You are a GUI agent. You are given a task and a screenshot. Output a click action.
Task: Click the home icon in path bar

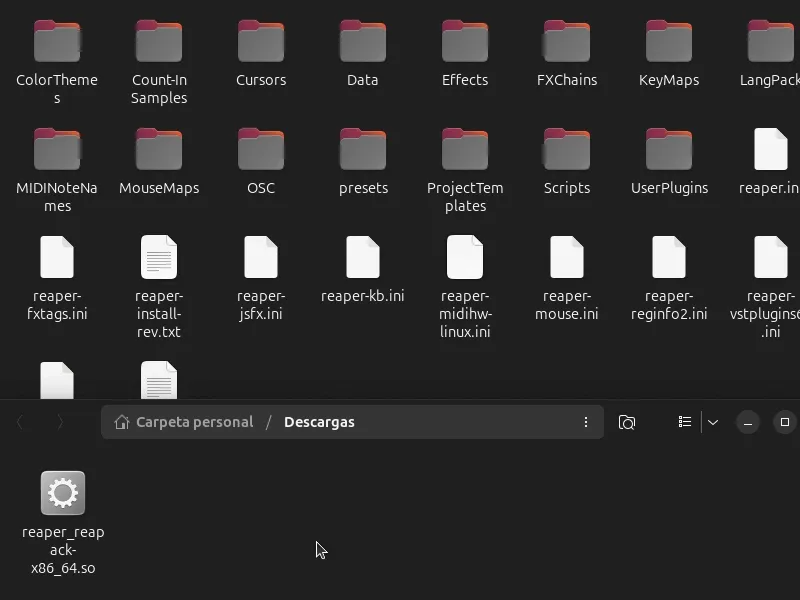point(121,422)
